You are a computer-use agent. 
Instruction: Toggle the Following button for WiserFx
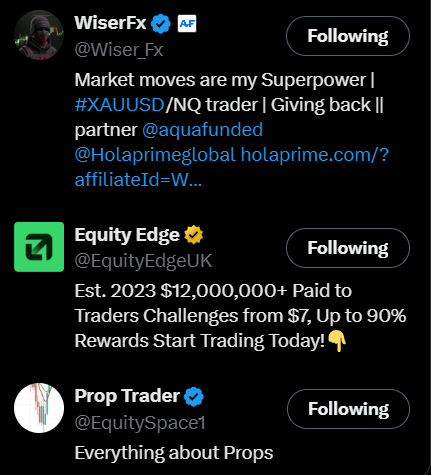tap(348, 36)
